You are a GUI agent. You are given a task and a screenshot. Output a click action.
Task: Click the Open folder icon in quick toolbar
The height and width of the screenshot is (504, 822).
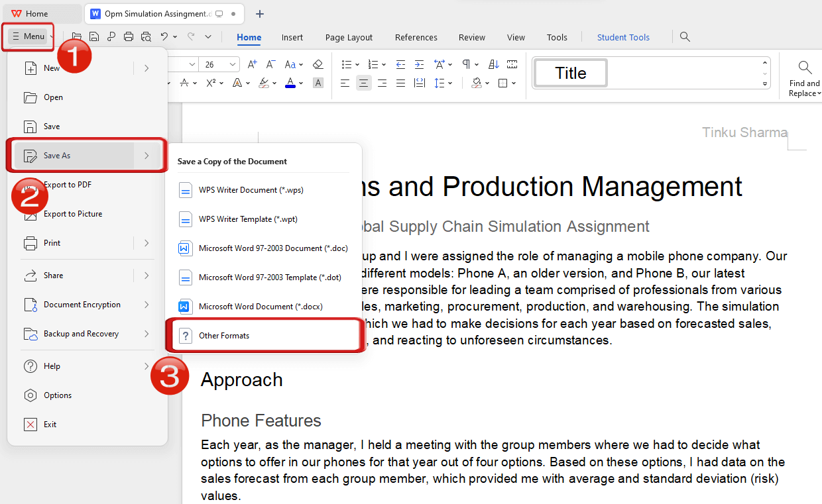click(77, 37)
